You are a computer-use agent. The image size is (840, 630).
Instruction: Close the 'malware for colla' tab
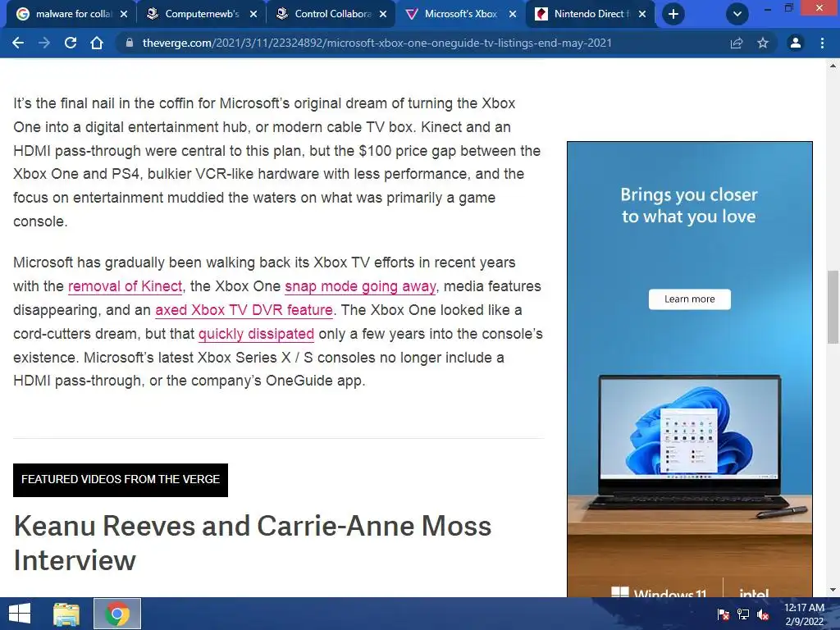coord(124,14)
